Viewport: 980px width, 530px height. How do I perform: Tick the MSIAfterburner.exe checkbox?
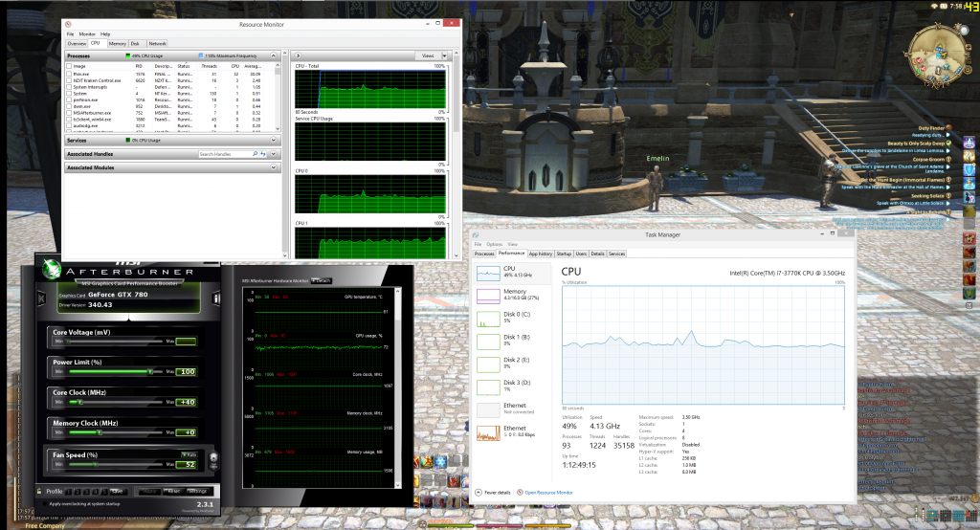coord(69,113)
